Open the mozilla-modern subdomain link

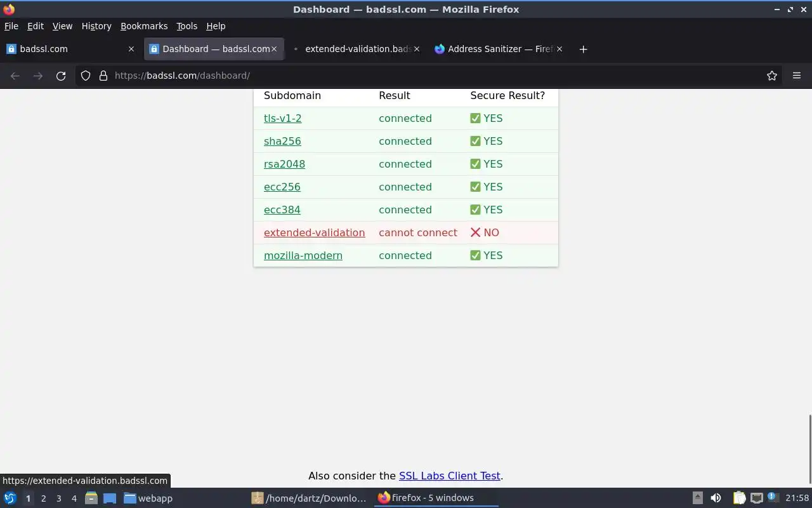pos(303,255)
